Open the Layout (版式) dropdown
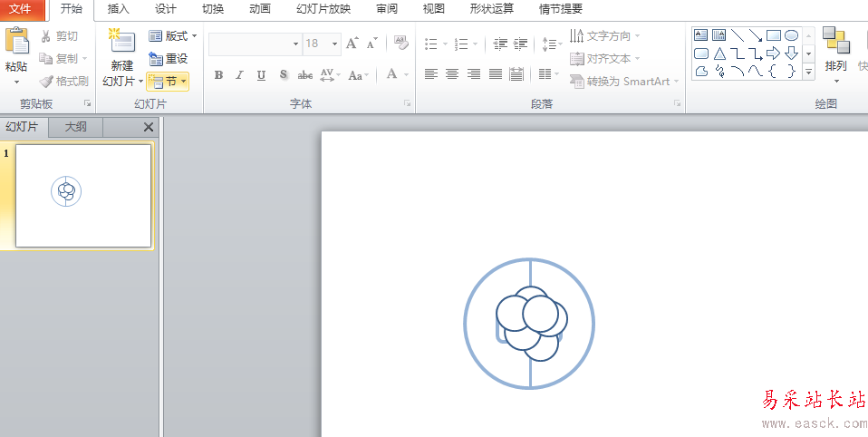This screenshot has height=437, width=868. pyautogui.click(x=173, y=36)
